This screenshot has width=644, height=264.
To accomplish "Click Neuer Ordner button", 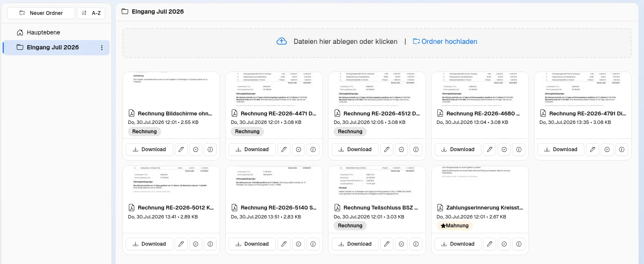I will pyautogui.click(x=41, y=13).
